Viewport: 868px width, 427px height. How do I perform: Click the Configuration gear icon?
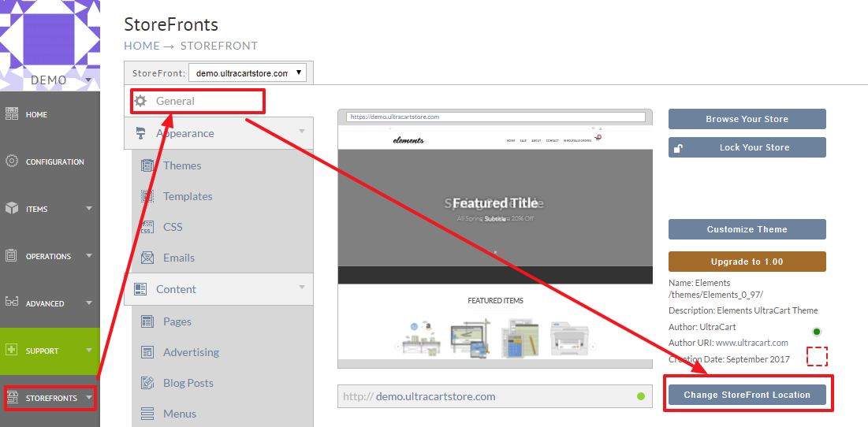[x=12, y=162]
